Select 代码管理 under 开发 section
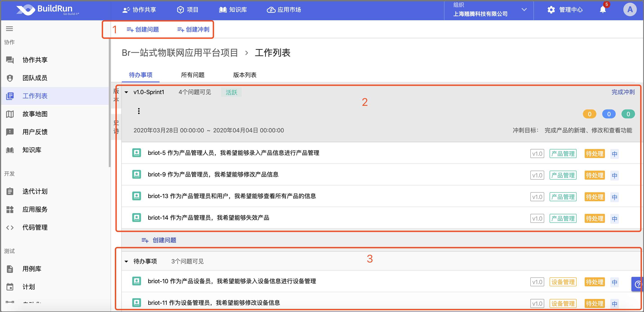This screenshot has width=644, height=312. pos(35,227)
